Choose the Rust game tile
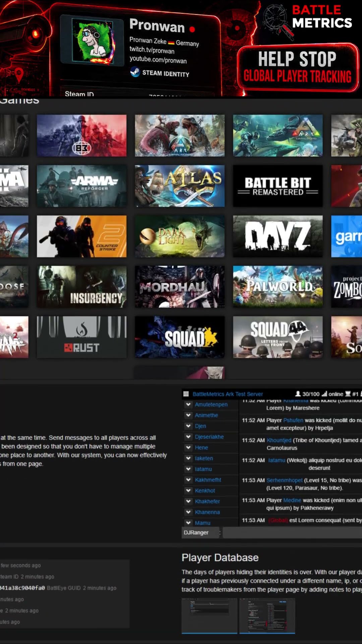Viewport: 362px width, 644px height. coord(82,337)
